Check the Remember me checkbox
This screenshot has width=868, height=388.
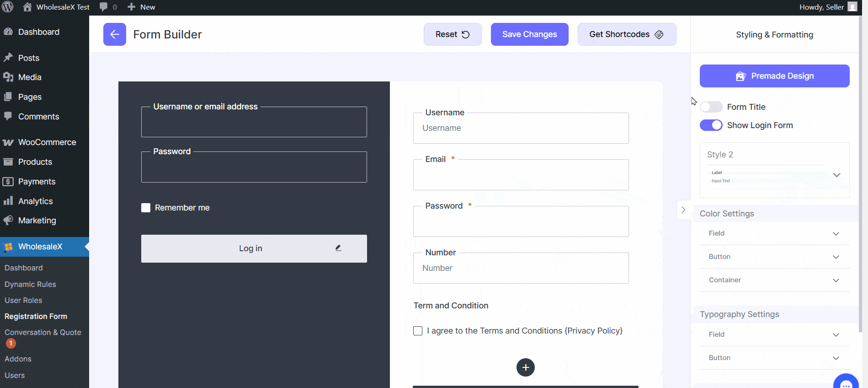[x=146, y=208]
